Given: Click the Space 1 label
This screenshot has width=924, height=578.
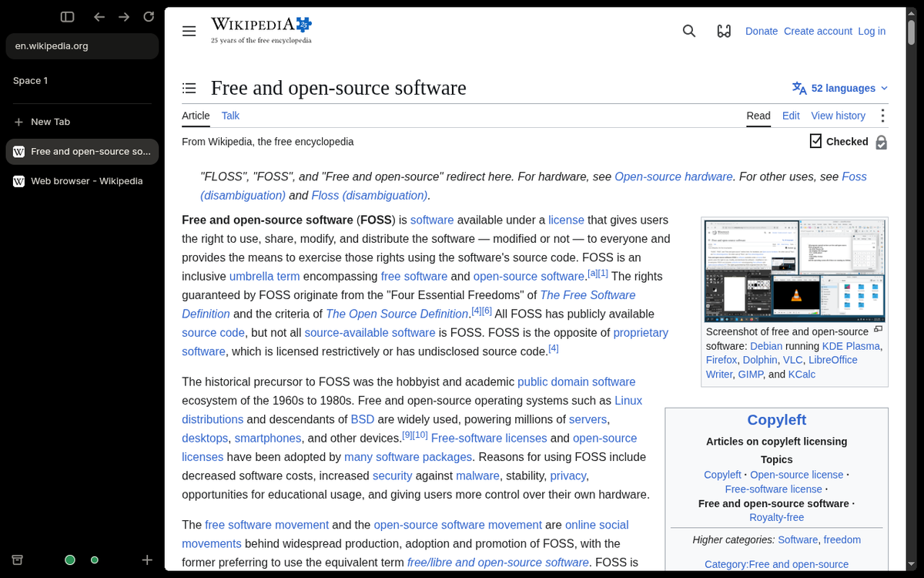Looking at the screenshot, I should (30, 81).
